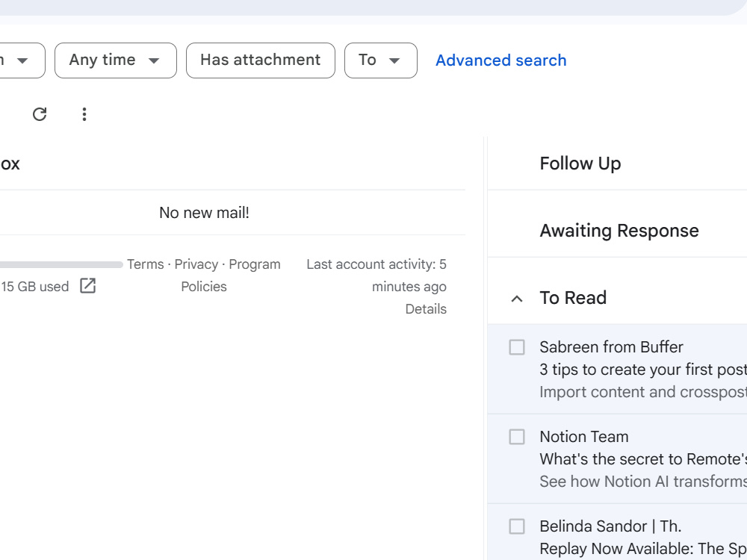This screenshot has width=747, height=560.
Task: Check the Belinda Sandor email checkbox
Action: (x=517, y=526)
